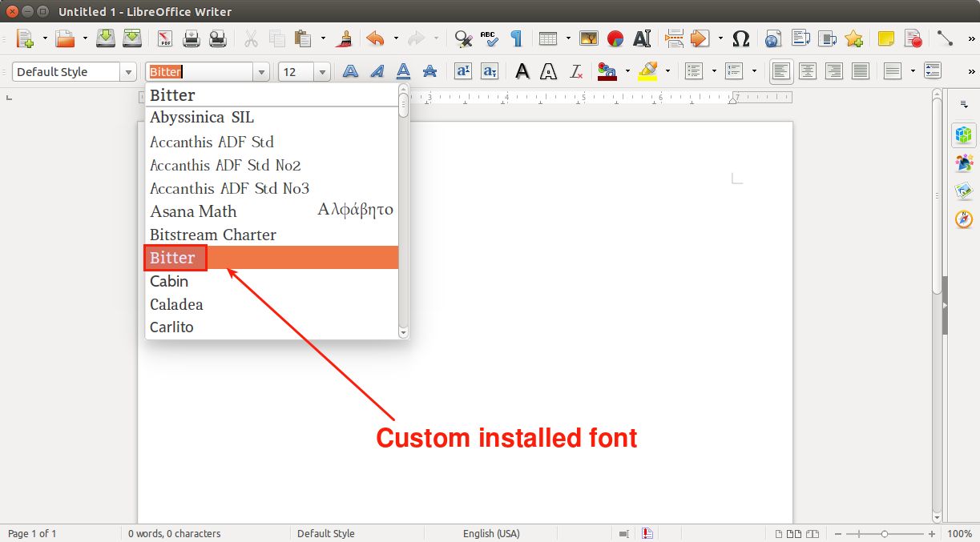This screenshot has width=980, height=542.
Task: Run the Spelling and Grammar check
Action: click(489, 38)
